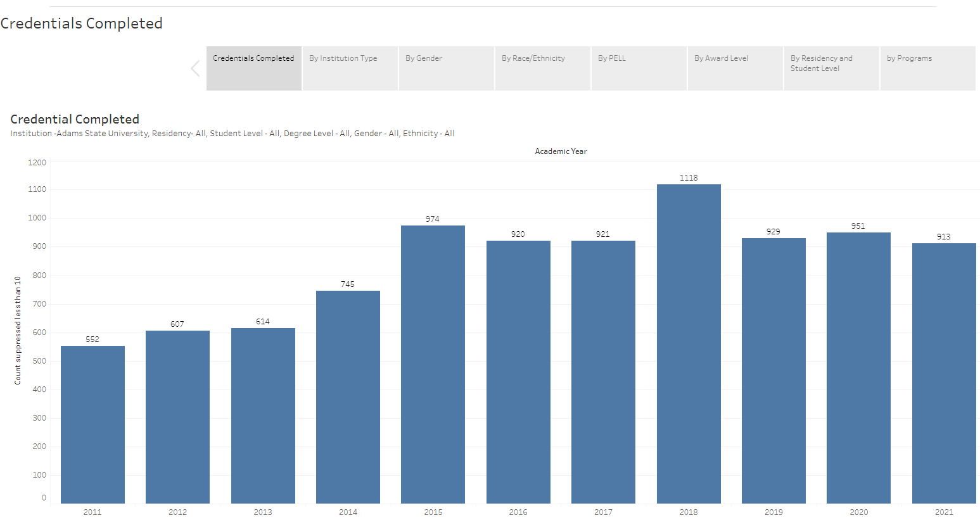Click the 951 value label above 2020
The image size is (980, 527).
pos(858,226)
